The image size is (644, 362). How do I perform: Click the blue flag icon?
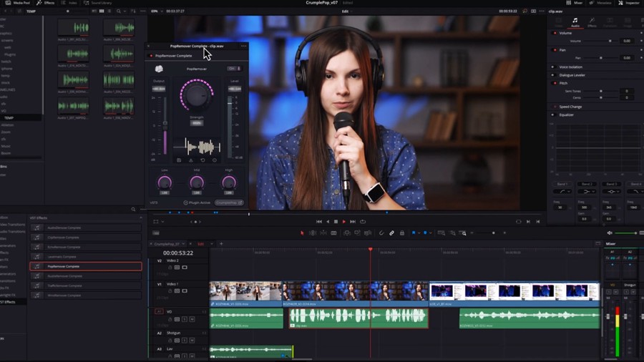414,233
